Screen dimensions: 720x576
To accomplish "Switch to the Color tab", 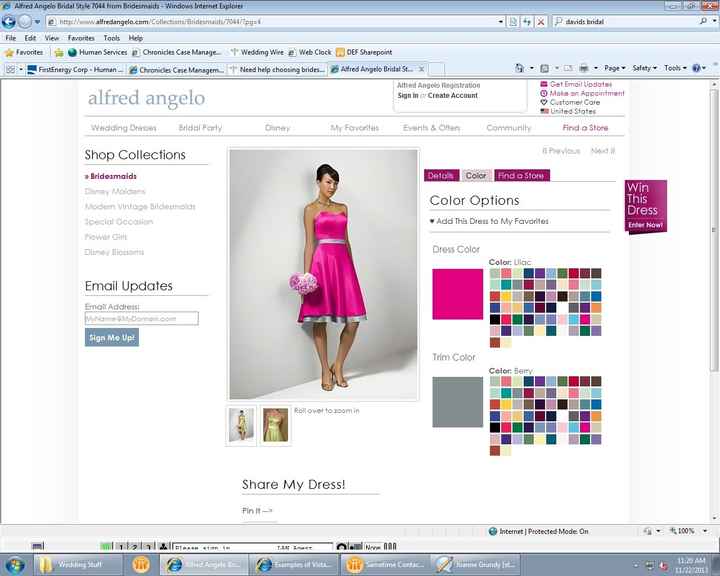I will [476, 175].
